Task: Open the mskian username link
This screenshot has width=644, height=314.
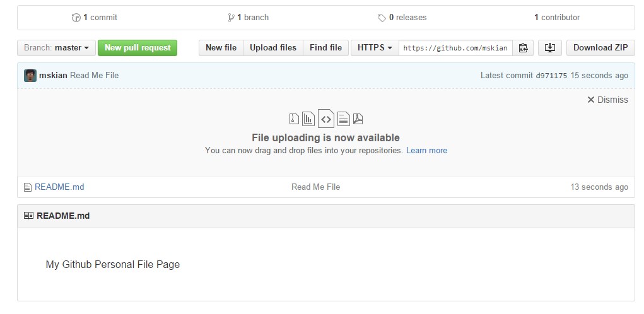Action: tap(53, 76)
